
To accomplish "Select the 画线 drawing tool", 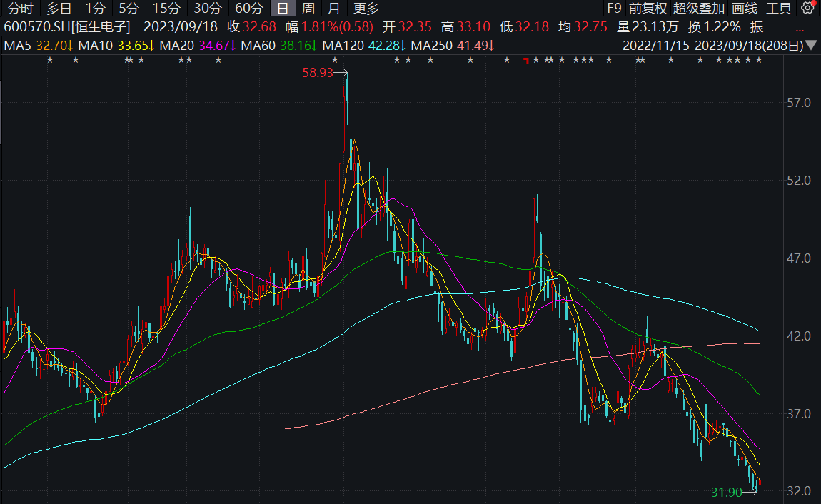I will (745, 9).
